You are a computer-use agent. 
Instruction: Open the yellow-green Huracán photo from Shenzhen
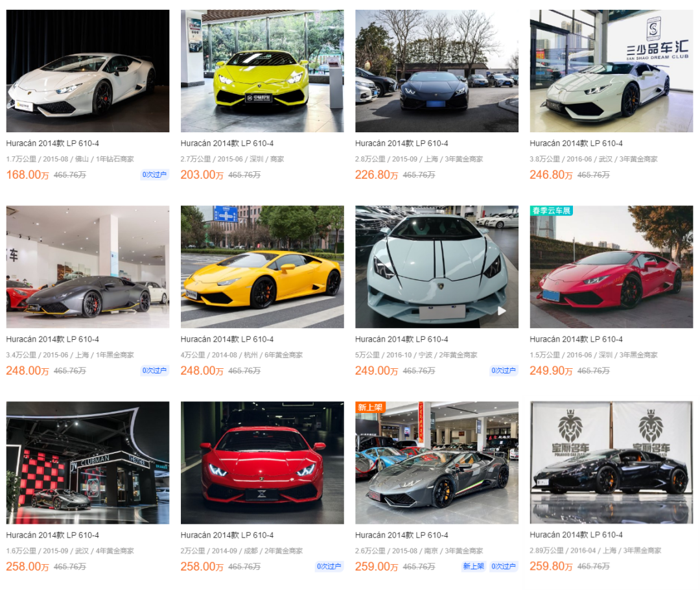click(x=262, y=71)
